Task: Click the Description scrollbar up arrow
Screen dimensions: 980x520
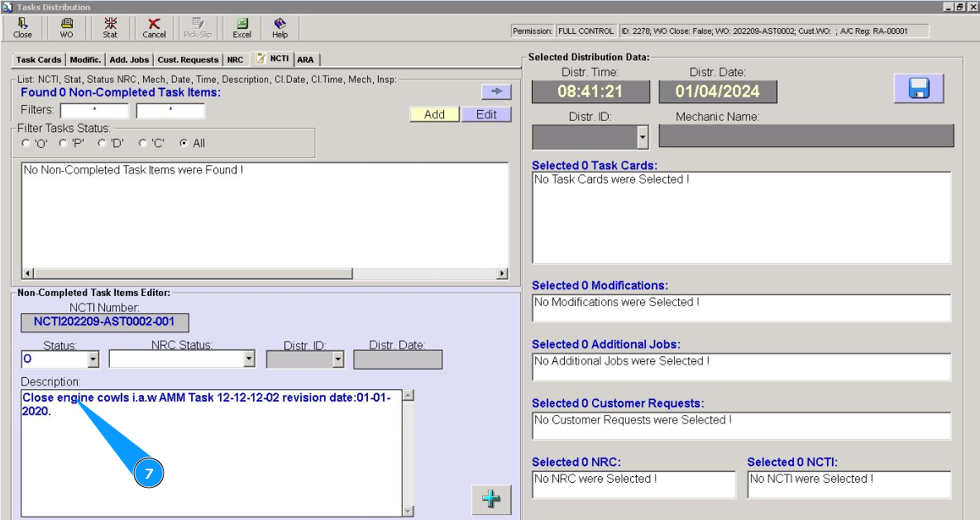Action: [x=408, y=396]
